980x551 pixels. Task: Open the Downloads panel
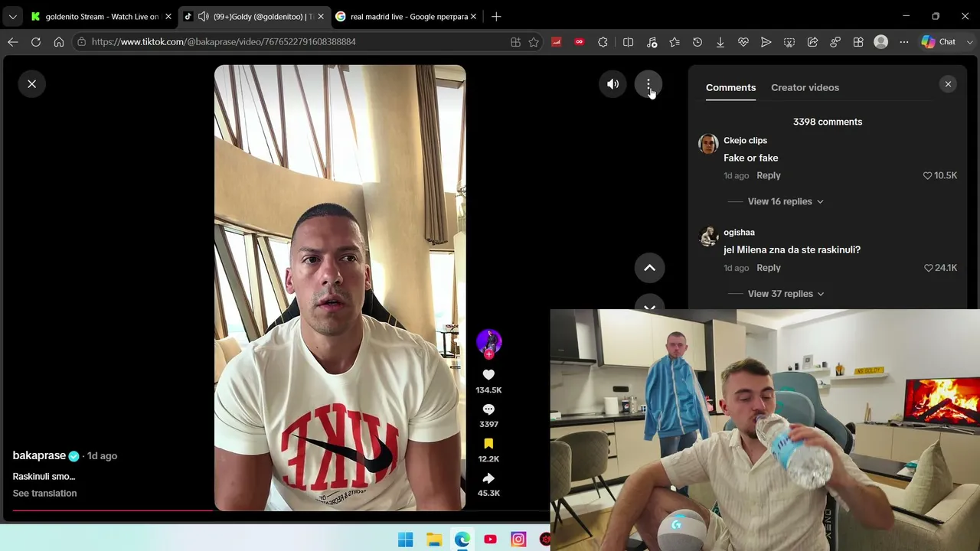pos(720,42)
